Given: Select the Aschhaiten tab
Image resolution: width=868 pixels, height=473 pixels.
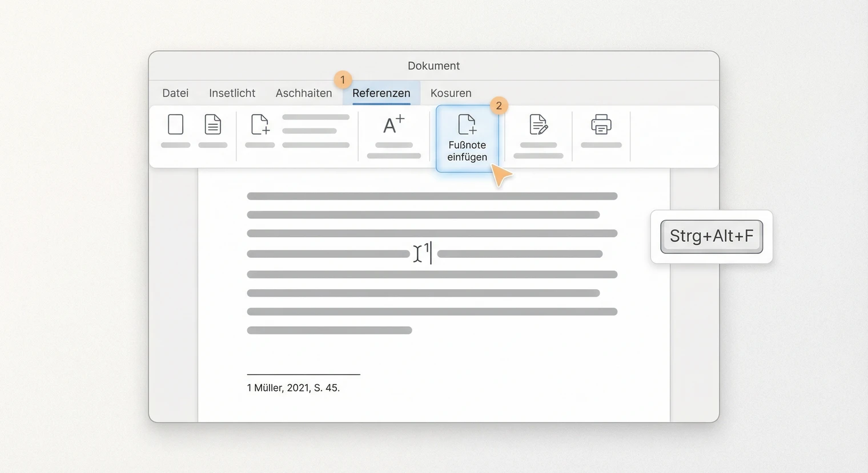Looking at the screenshot, I should pyautogui.click(x=304, y=93).
